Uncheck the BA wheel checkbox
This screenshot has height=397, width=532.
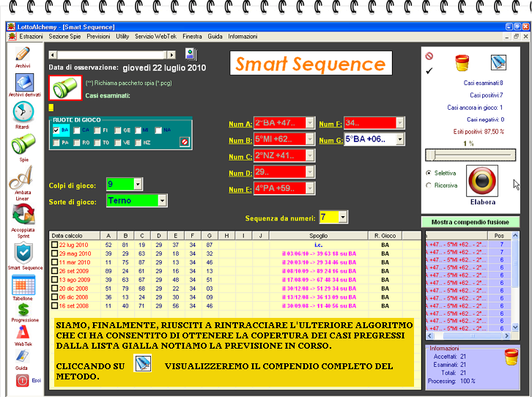coord(56,130)
